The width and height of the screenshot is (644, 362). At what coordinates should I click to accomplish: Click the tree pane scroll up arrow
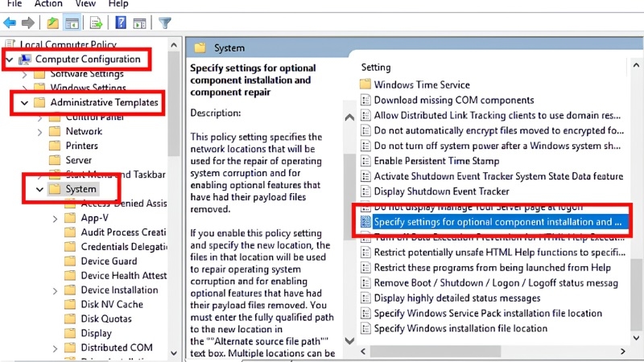[x=174, y=45]
